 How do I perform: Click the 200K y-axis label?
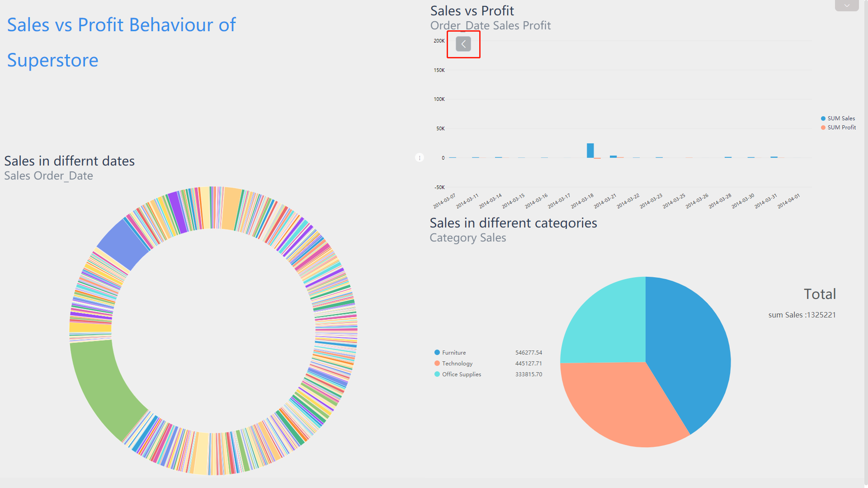point(439,41)
